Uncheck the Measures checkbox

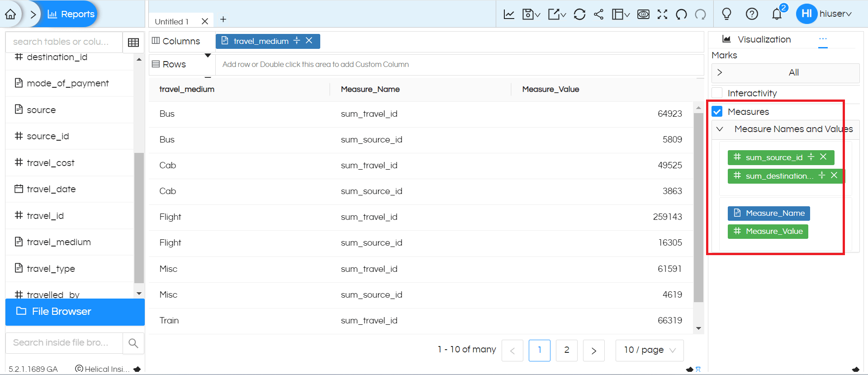tap(717, 111)
